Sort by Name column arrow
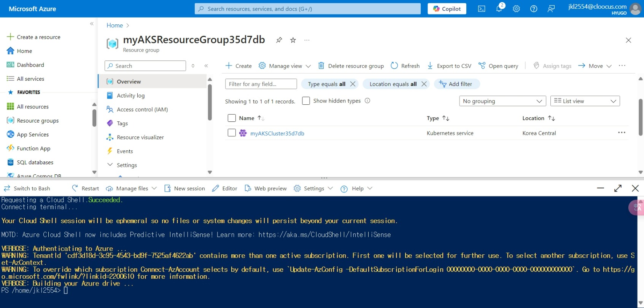Viewport: 644px width, 308px height. point(261,118)
